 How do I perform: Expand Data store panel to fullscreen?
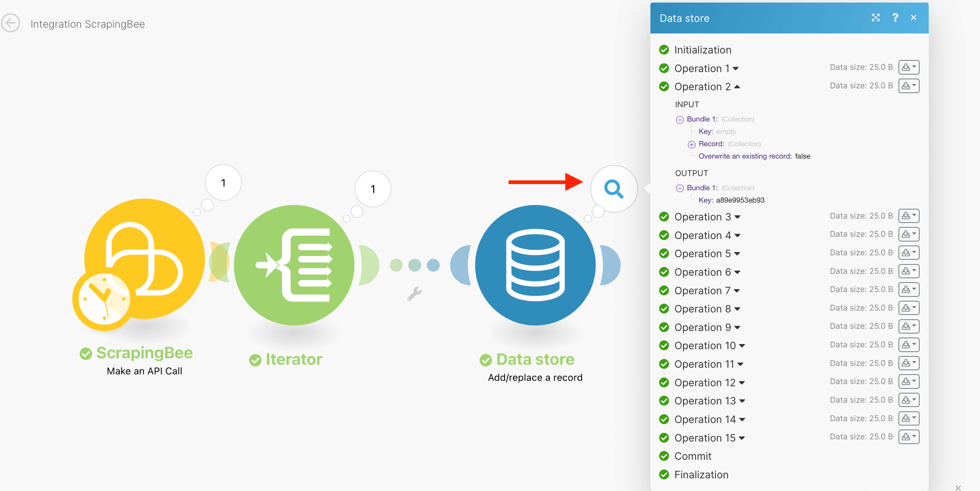[x=875, y=18]
